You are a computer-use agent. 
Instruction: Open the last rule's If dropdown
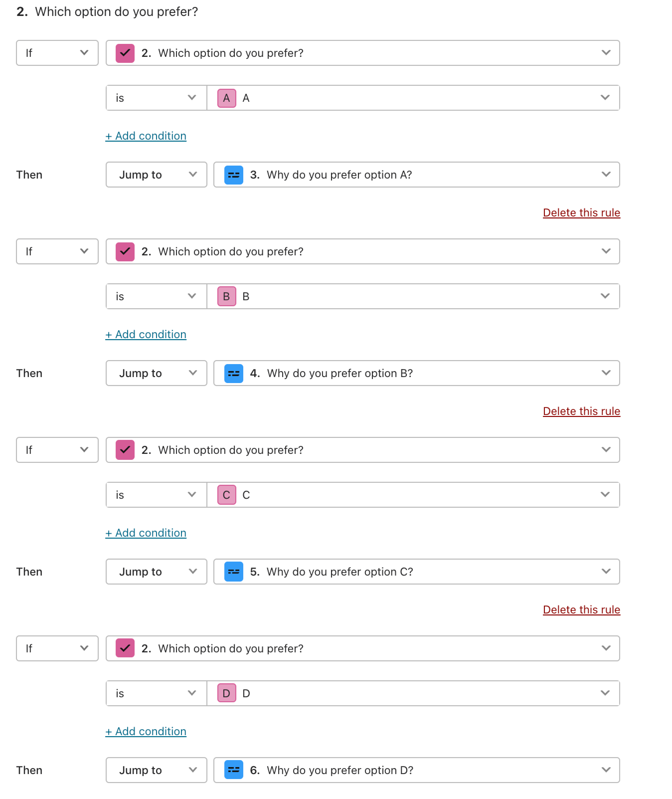[57, 648]
